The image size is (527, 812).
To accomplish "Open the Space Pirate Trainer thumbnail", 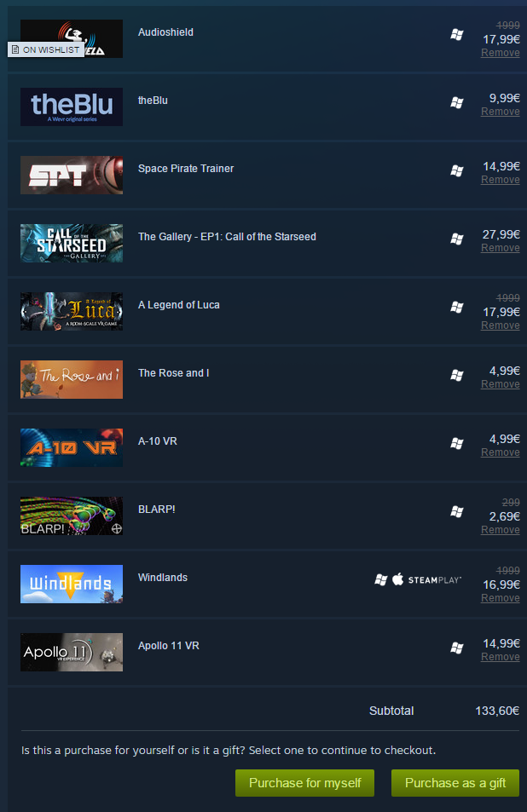I will [x=72, y=175].
